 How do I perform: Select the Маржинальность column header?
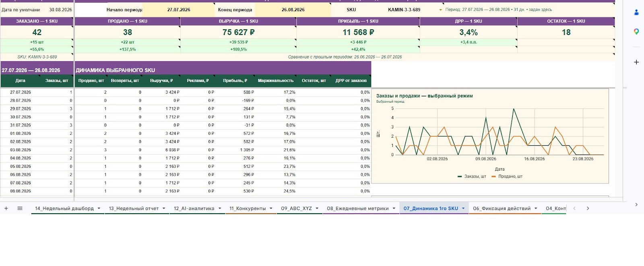pyautogui.click(x=276, y=80)
